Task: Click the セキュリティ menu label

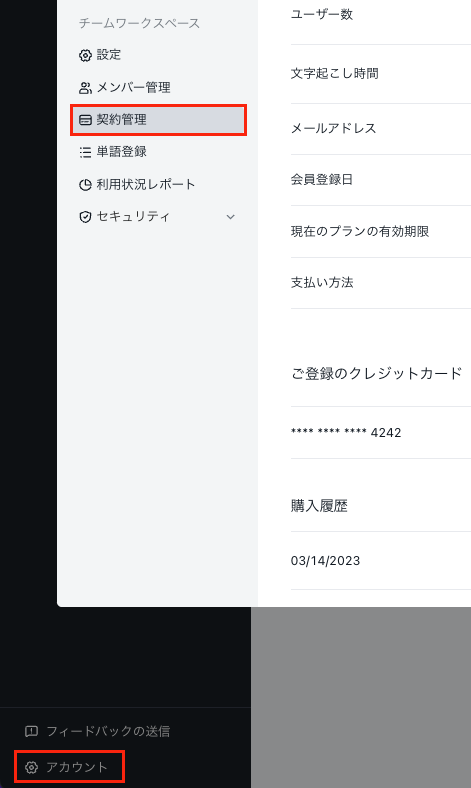Action: [133, 217]
